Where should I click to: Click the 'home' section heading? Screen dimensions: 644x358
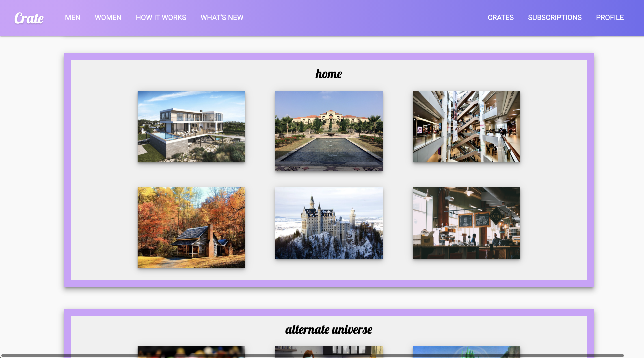click(329, 74)
